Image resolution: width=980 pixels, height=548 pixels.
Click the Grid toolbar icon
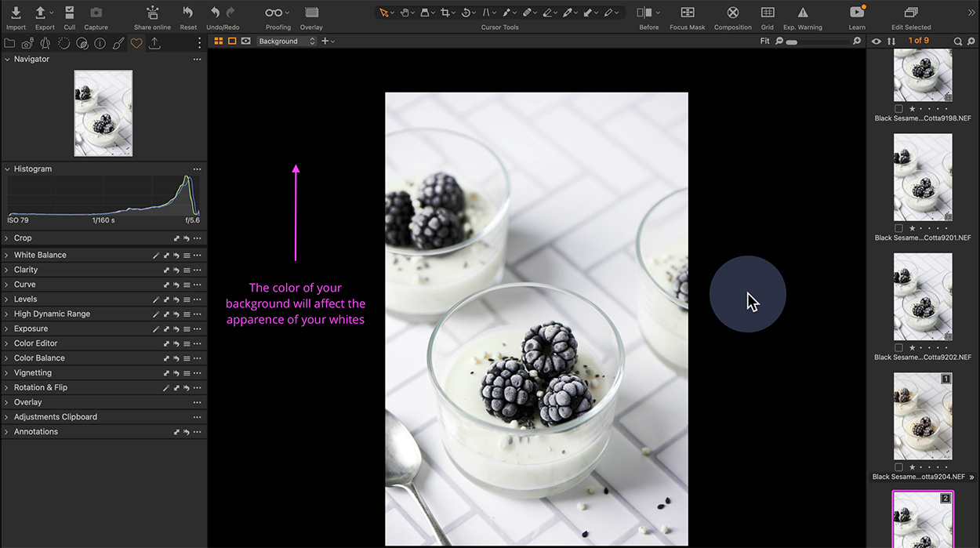[x=766, y=13]
